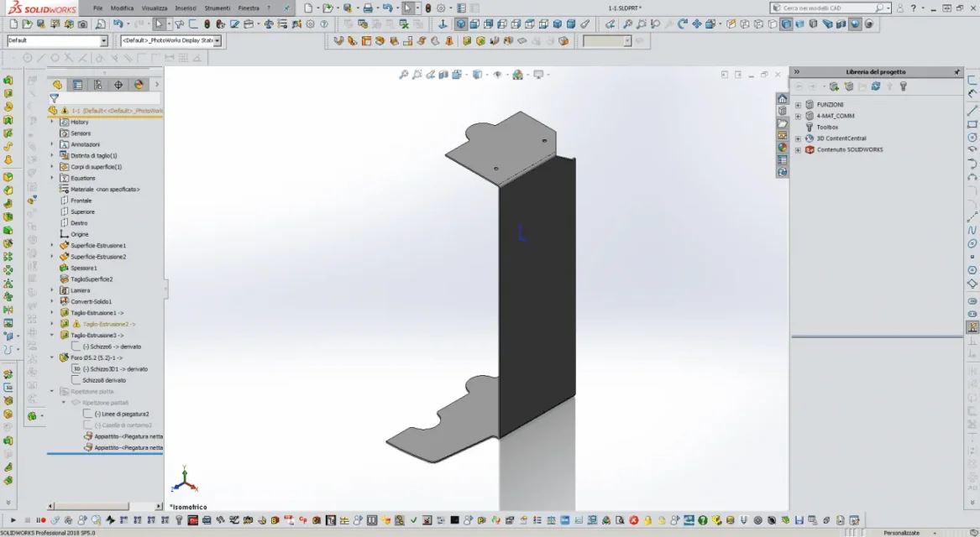This screenshot has width=980, height=537.
Task: Switch to the PropertyManager tab icon
Action: click(77, 84)
